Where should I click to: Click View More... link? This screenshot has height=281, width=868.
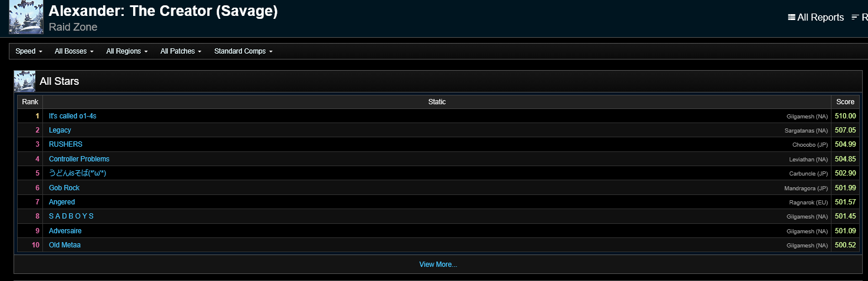coord(438,265)
